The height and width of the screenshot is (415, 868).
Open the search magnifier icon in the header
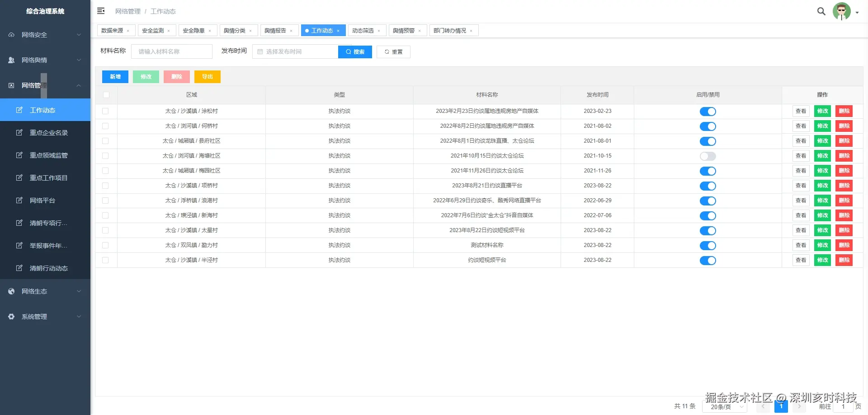coord(821,11)
